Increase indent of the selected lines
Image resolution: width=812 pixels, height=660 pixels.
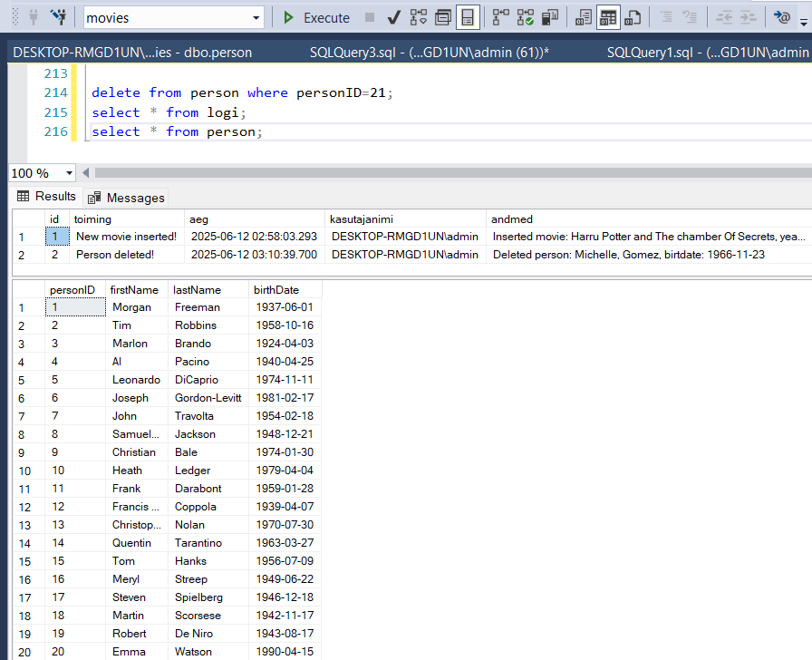point(748,17)
